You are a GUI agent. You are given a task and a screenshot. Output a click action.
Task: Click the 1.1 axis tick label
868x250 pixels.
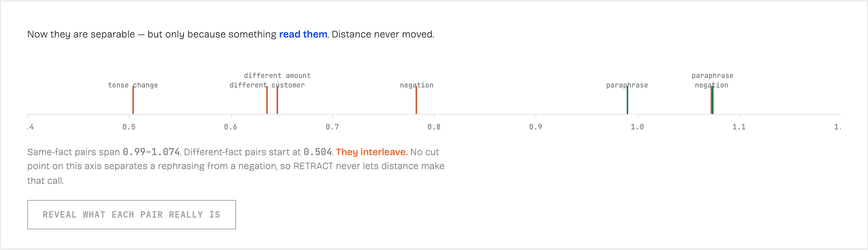(739, 127)
